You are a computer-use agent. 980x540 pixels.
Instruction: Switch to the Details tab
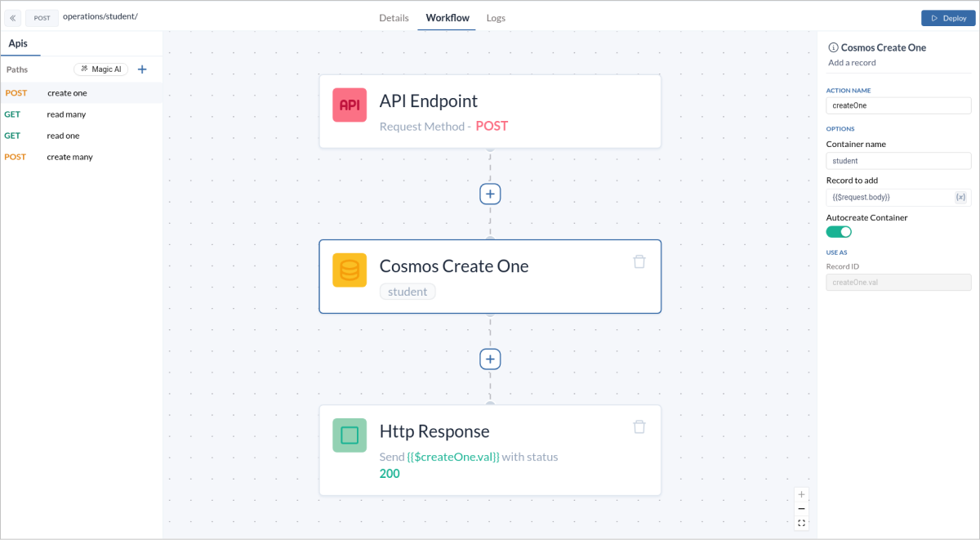[x=394, y=17]
